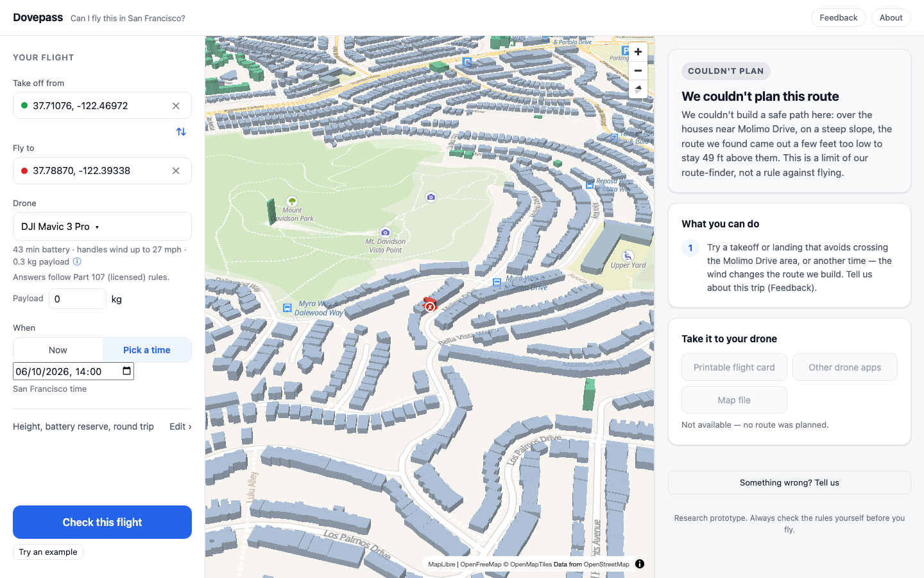Expand Height, battery reserve, round trip settings
The width and height of the screenshot is (924, 578).
click(x=102, y=426)
